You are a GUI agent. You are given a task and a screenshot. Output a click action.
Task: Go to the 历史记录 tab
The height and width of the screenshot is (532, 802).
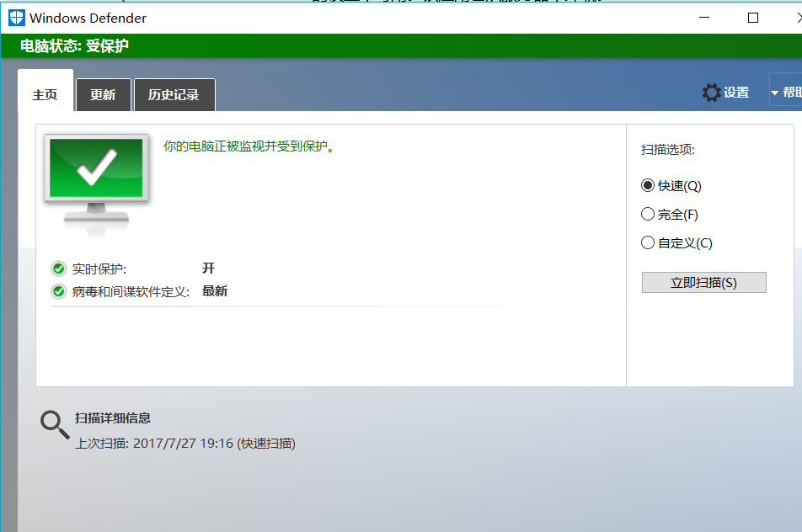[174, 95]
